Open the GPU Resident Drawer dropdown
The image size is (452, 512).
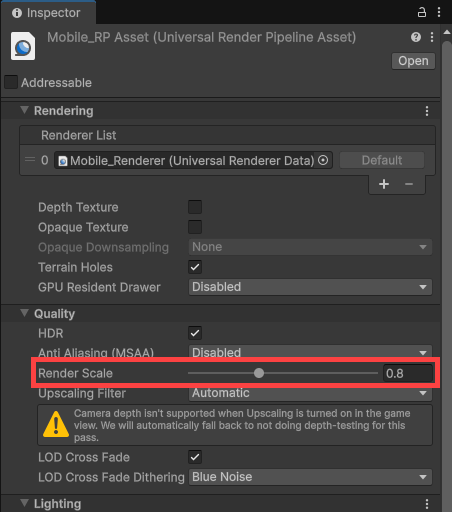pyautogui.click(x=310, y=287)
